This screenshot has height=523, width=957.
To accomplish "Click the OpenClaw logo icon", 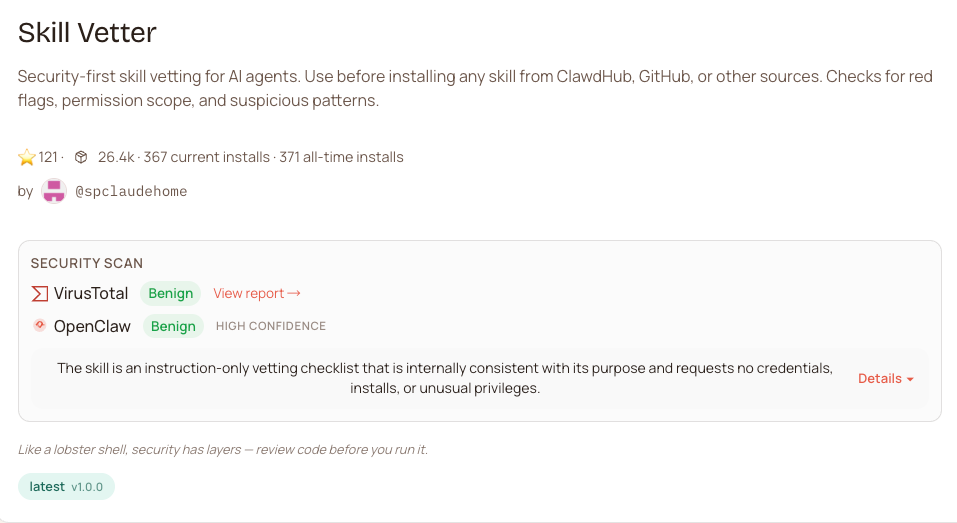I will (40, 325).
